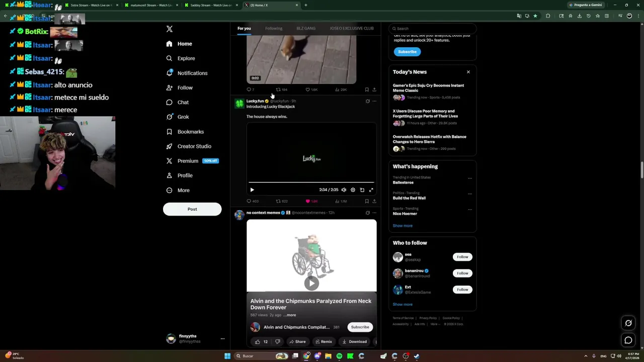Viewport: 644px width, 362px height.
Task: Expand description with ...more link
Action: [x=290, y=315]
